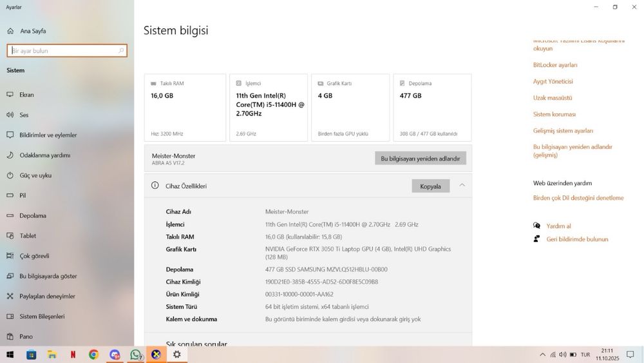Select the Grafik Kartı card
644x363 pixels.
[350, 108]
